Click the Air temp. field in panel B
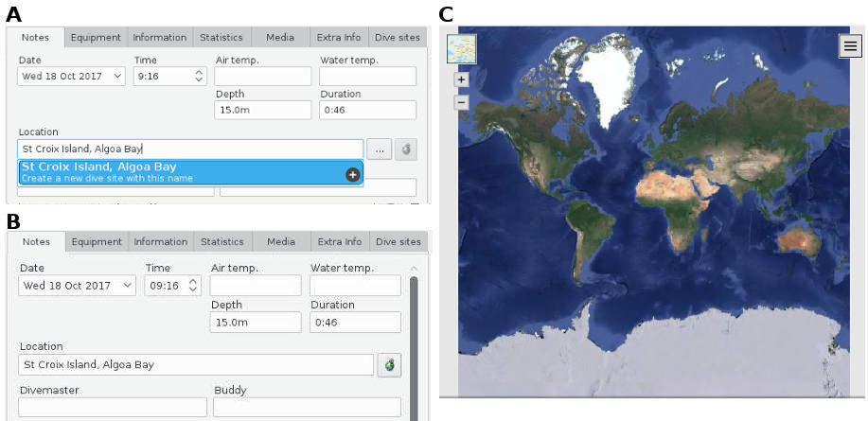This screenshot has height=421, width=868. point(256,286)
